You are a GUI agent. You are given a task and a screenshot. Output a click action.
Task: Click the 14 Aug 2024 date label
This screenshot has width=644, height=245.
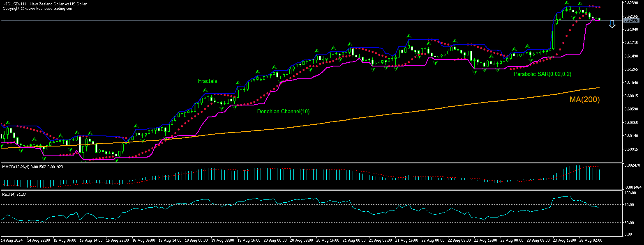tap(12, 240)
